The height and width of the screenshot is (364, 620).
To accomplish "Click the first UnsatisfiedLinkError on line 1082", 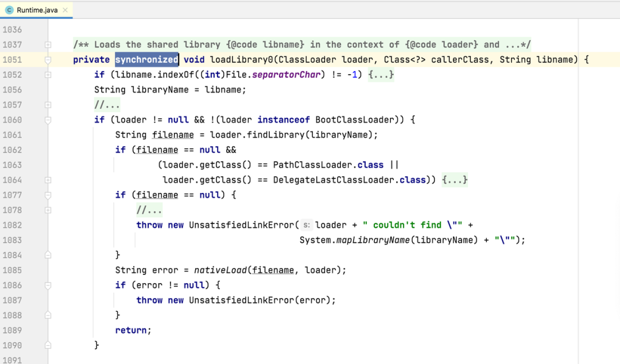I will (242, 225).
